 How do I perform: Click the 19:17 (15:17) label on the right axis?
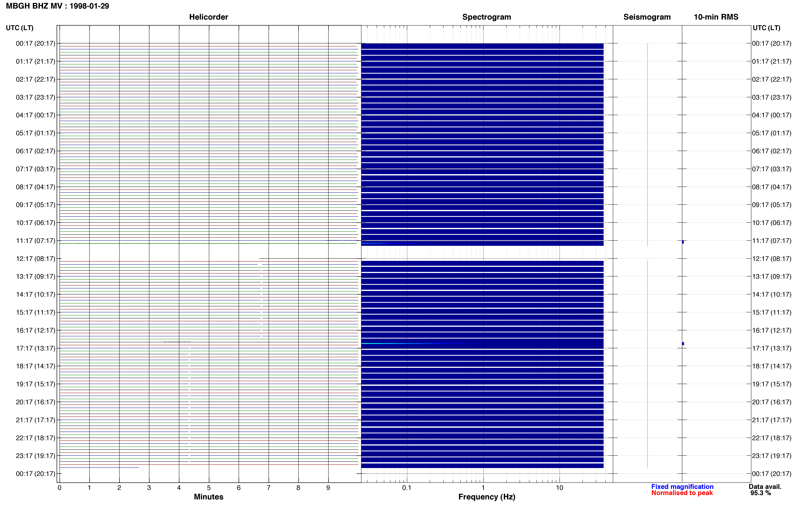[772, 384]
